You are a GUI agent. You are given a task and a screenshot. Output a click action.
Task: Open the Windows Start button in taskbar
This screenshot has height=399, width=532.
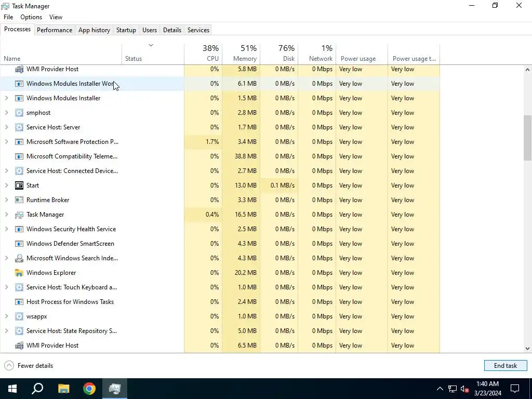pyautogui.click(x=12, y=389)
